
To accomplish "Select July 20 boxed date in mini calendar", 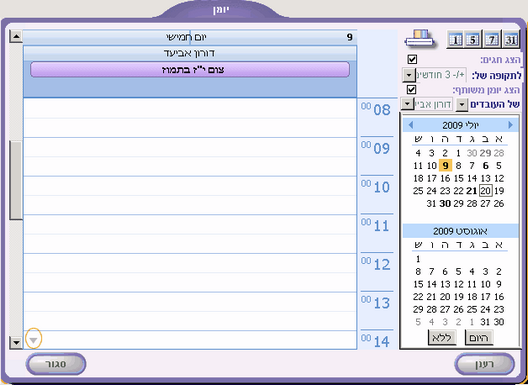I will 485,191.
